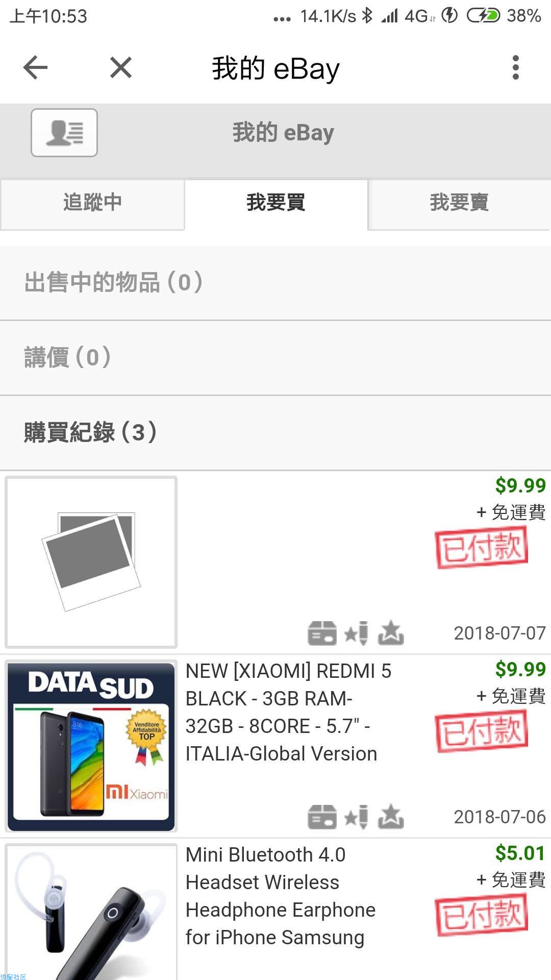Expand the 講價 (0) section
551x980 pixels.
coord(275,357)
